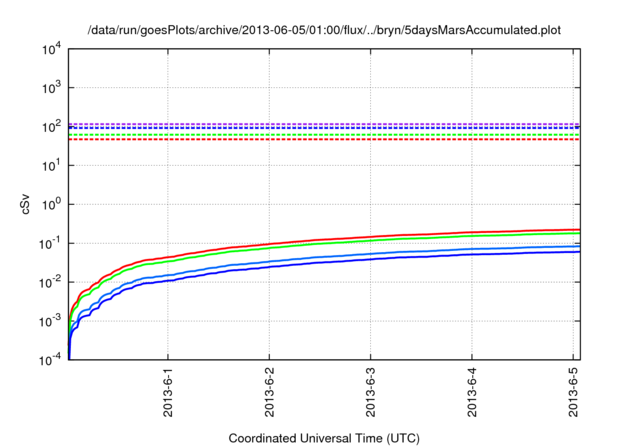Select the 10^-4 y-axis label
The height and width of the screenshot is (448, 640).
[x=51, y=360]
